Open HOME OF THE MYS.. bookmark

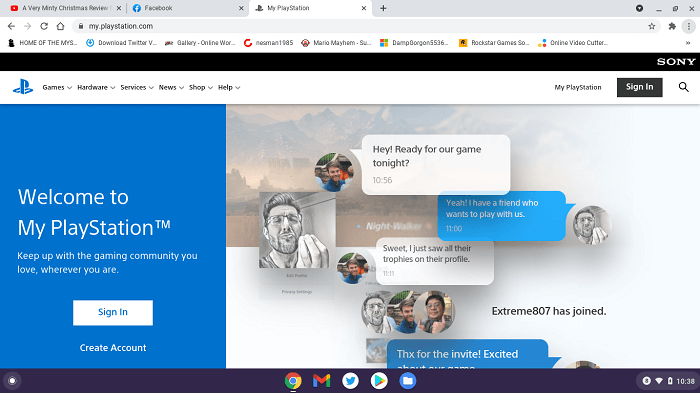click(43, 43)
